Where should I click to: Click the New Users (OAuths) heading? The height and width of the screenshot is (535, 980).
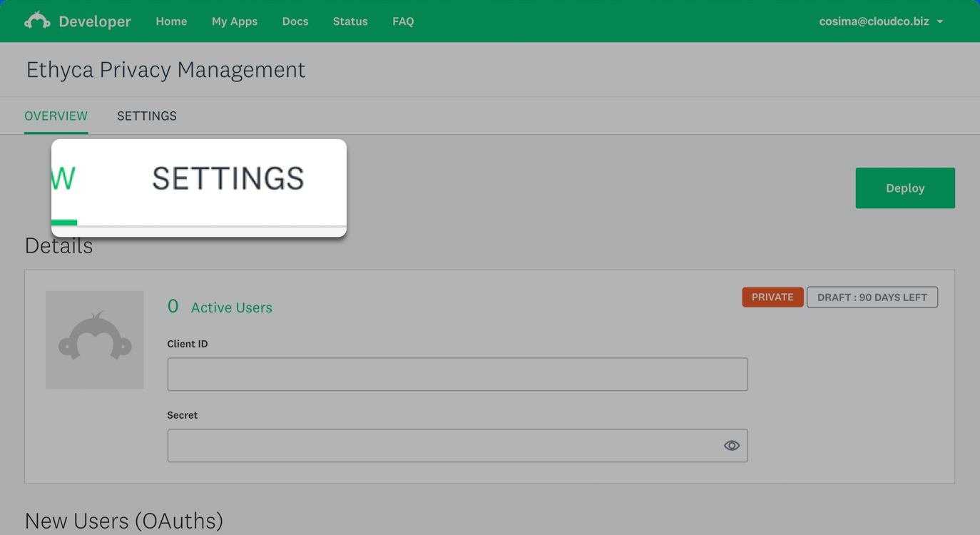tap(123, 521)
